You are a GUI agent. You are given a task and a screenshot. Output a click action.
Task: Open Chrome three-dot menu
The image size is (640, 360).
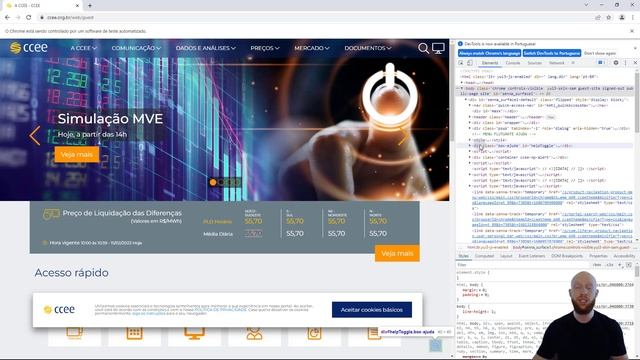tap(633, 18)
